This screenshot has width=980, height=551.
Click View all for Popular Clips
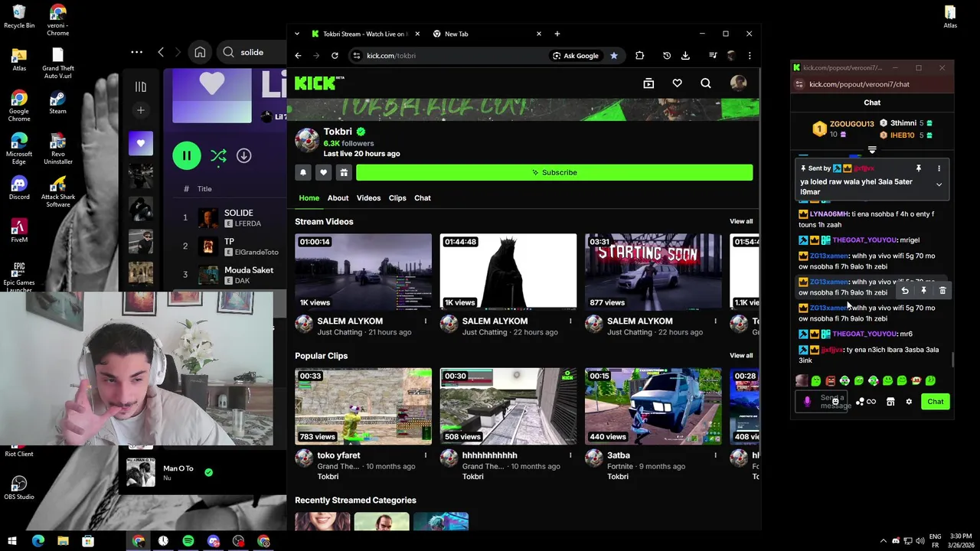coord(741,355)
